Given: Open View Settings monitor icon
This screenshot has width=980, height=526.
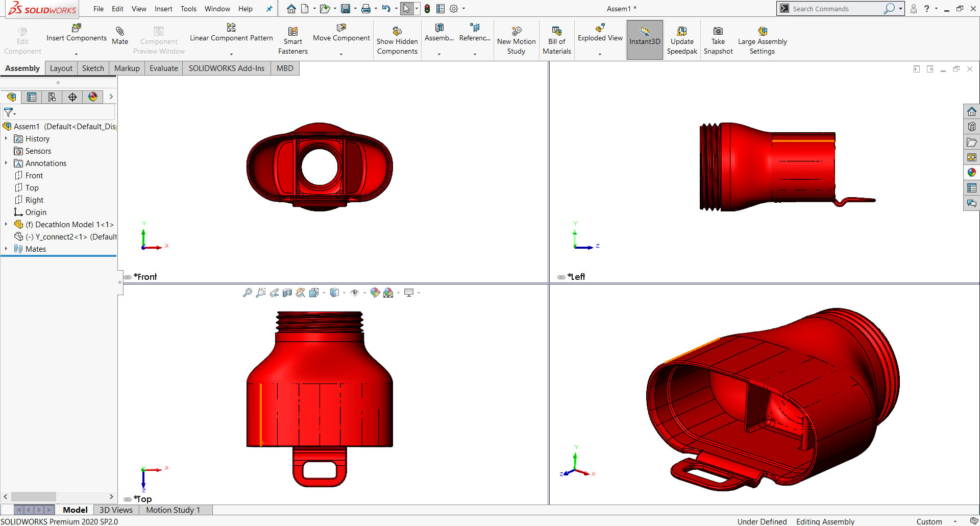Looking at the screenshot, I should tap(409, 293).
